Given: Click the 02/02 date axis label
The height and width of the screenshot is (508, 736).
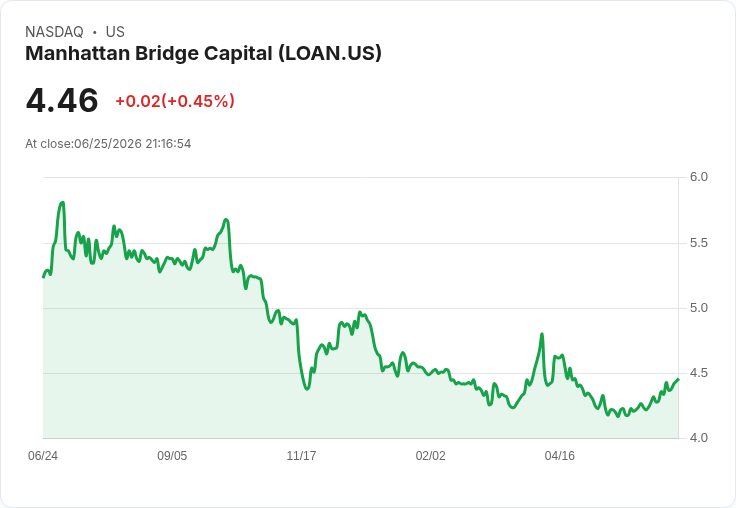Looking at the screenshot, I should coord(430,455).
